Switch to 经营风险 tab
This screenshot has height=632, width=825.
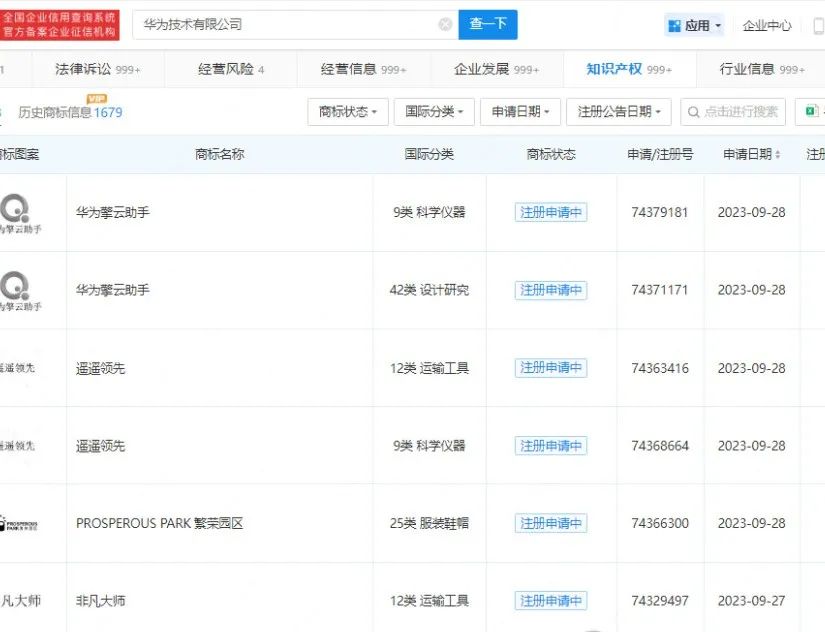point(231,69)
